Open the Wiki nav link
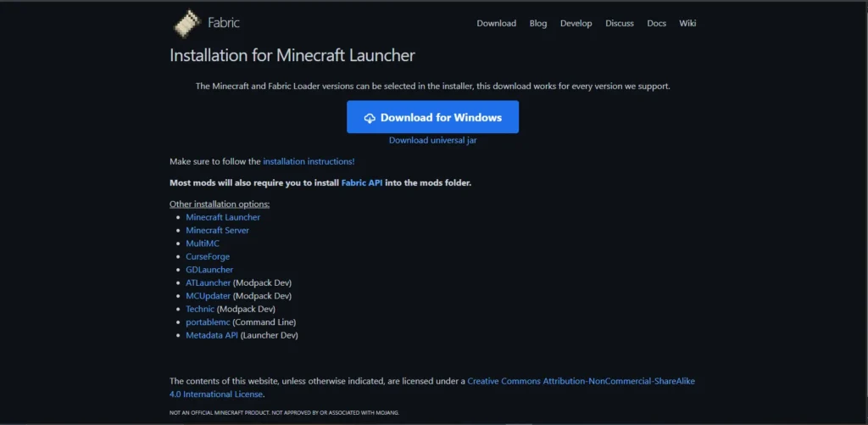 [687, 23]
